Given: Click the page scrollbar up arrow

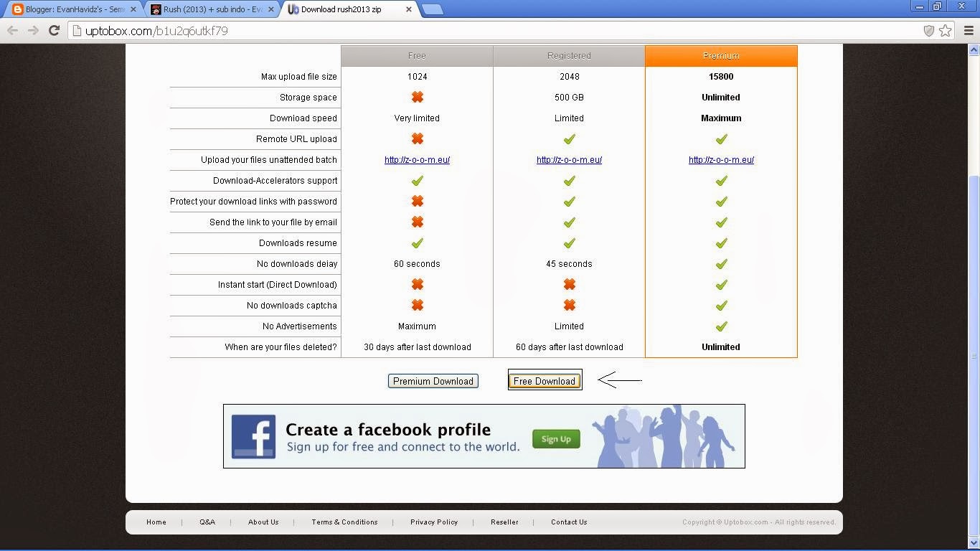Looking at the screenshot, I should pyautogui.click(x=974, y=50).
